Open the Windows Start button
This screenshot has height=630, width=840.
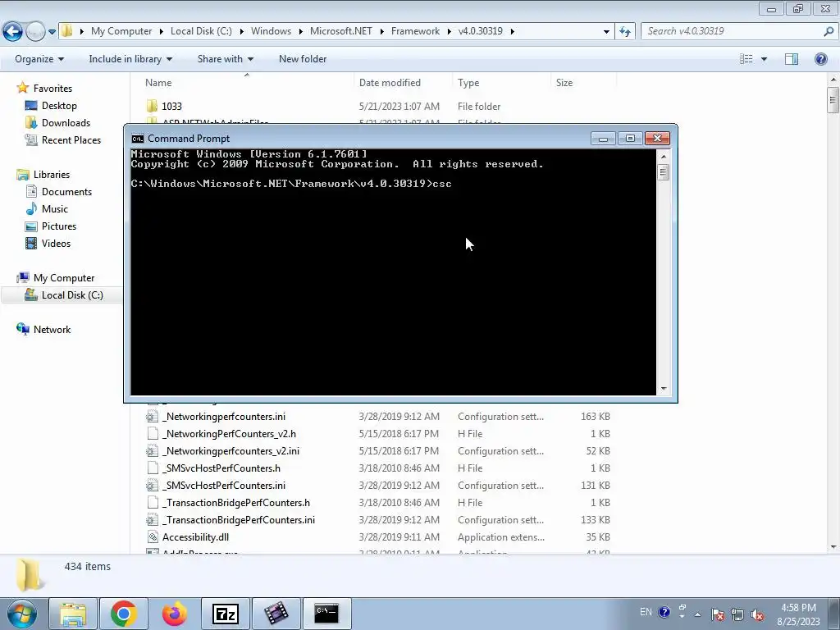pyautogui.click(x=22, y=614)
